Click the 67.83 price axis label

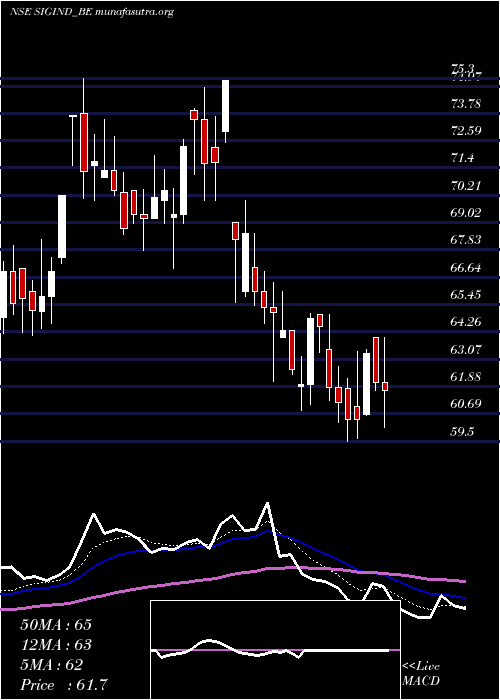point(466,240)
